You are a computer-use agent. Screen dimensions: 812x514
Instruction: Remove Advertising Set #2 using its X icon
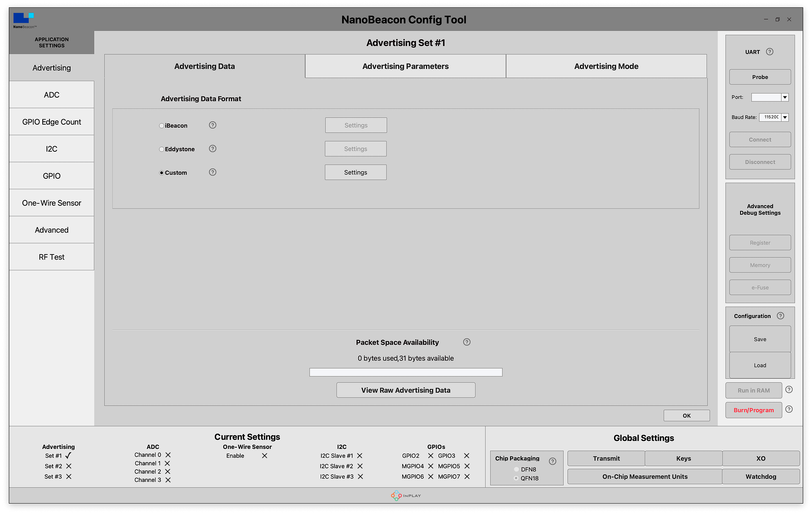pos(69,466)
